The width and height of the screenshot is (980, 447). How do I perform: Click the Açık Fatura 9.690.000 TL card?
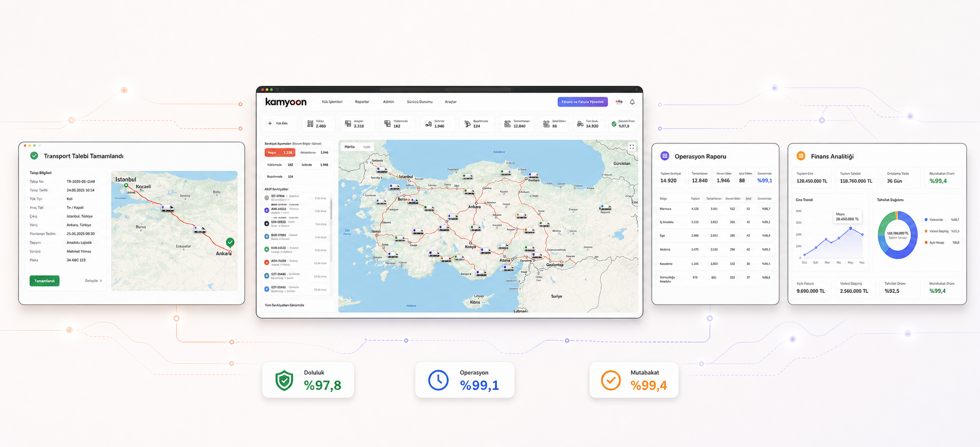[x=812, y=288]
